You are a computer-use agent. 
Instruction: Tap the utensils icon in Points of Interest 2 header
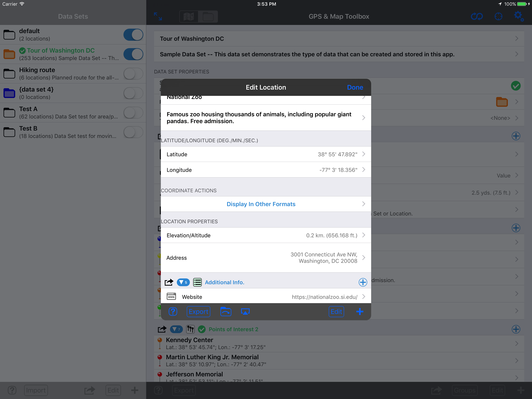coord(190,329)
